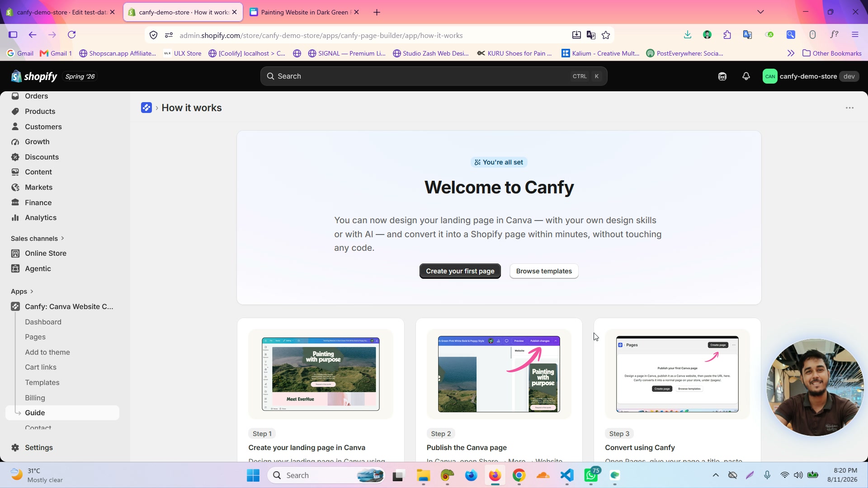Close the Painting Website in Dark Green tab
This screenshot has width=868, height=488.
coord(356,12)
